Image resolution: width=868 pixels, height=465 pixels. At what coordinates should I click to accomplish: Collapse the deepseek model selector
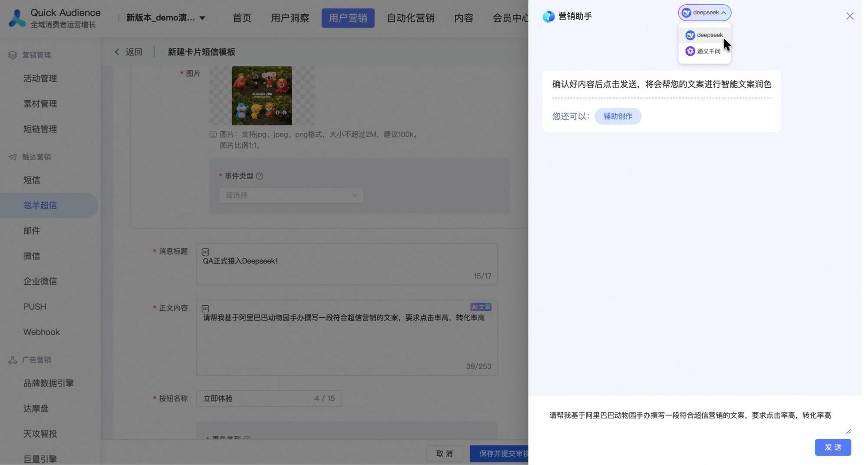coord(704,13)
